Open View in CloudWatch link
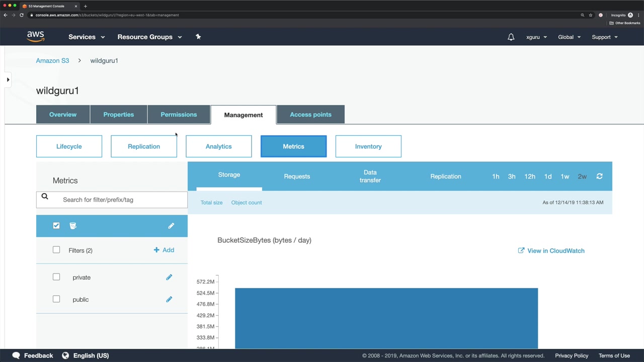 (x=556, y=250)
